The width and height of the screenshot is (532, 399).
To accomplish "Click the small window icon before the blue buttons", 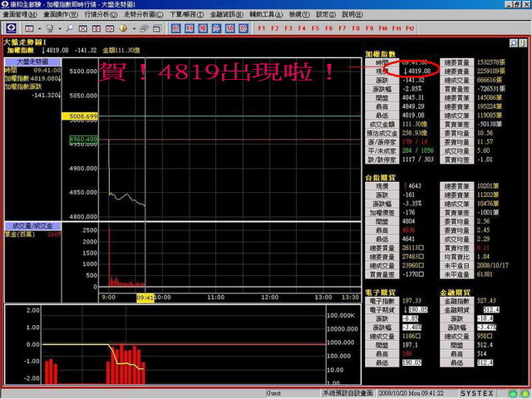I will (x=156, y=29).
